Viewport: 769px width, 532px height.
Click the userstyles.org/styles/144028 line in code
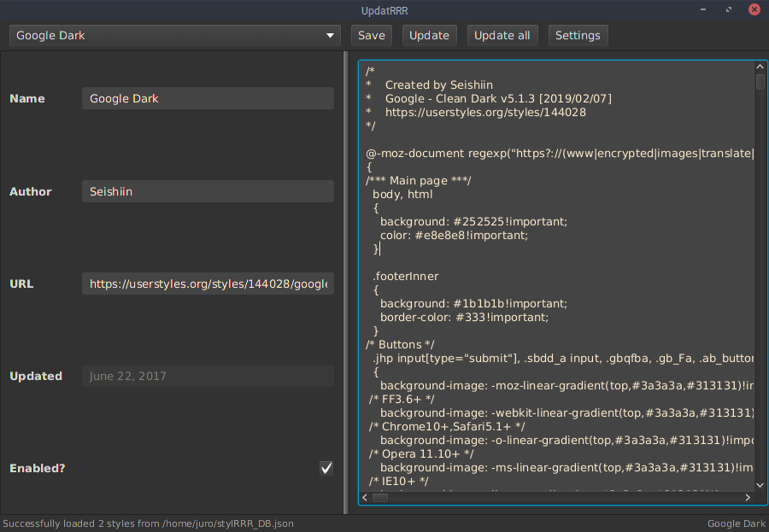476,112
